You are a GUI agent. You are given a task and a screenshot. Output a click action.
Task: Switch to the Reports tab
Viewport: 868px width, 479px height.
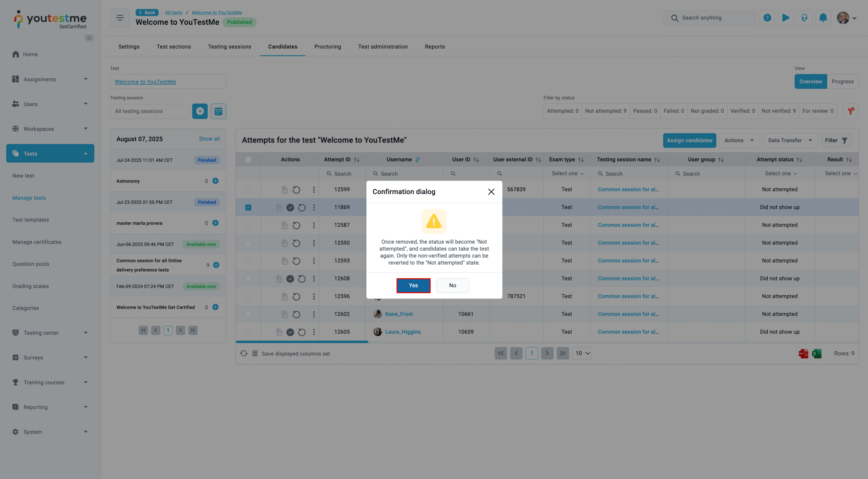click(x=435, y=47)
